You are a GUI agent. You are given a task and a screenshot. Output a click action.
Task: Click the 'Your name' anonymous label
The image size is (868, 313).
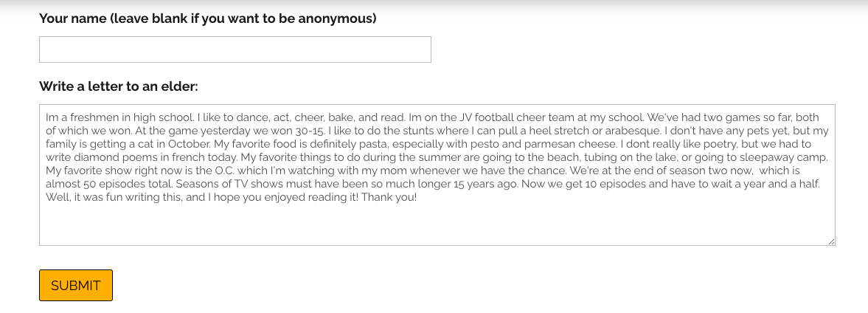207,18
